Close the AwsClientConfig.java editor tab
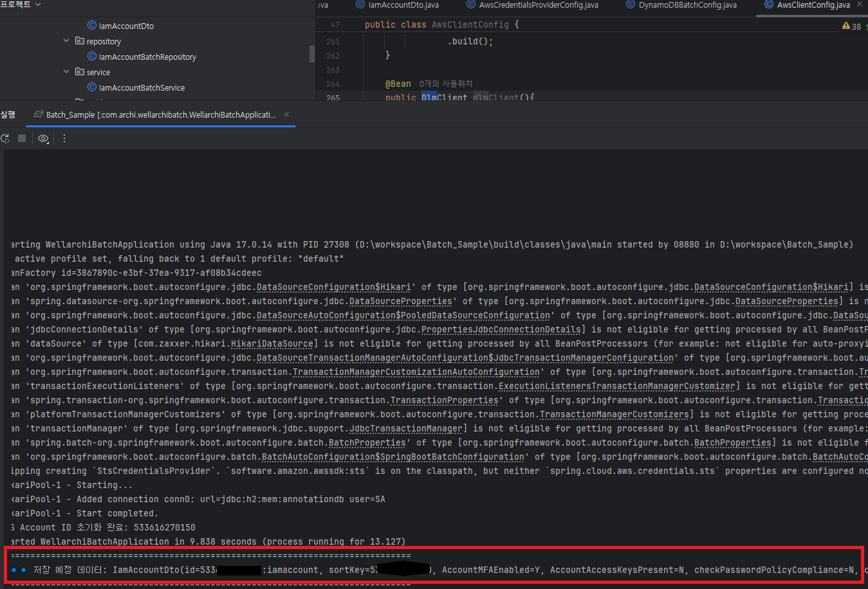The image size is (868, 589). click(859, 5)
